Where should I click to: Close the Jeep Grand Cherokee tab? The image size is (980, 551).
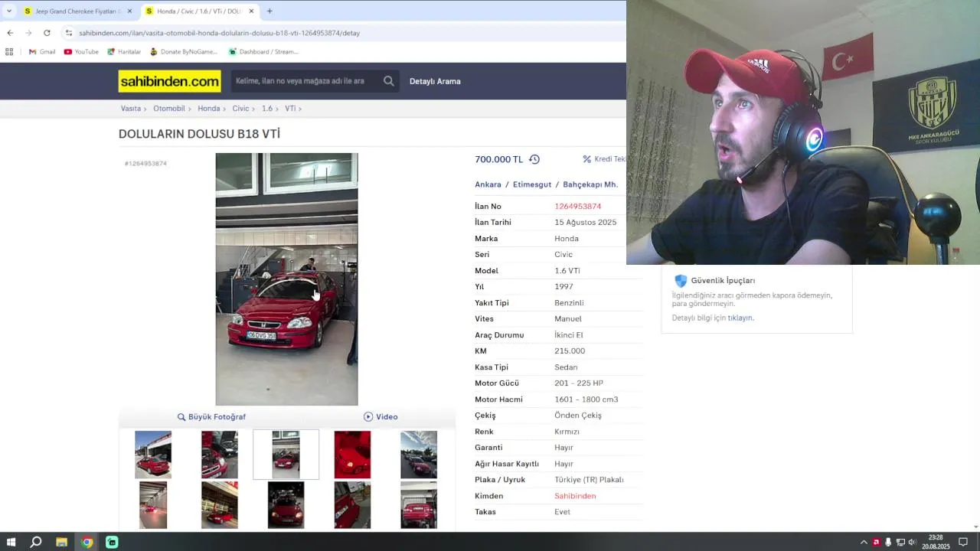129,11
